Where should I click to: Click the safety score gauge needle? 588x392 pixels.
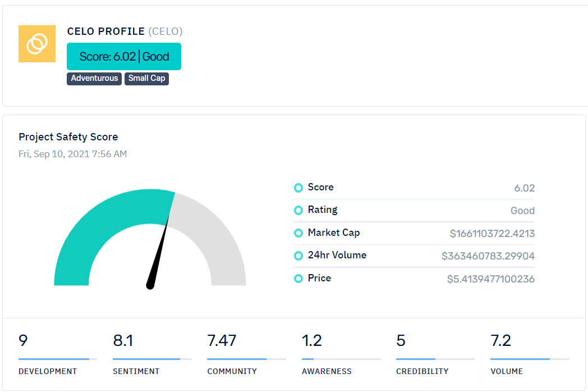[x=158, y=251]
